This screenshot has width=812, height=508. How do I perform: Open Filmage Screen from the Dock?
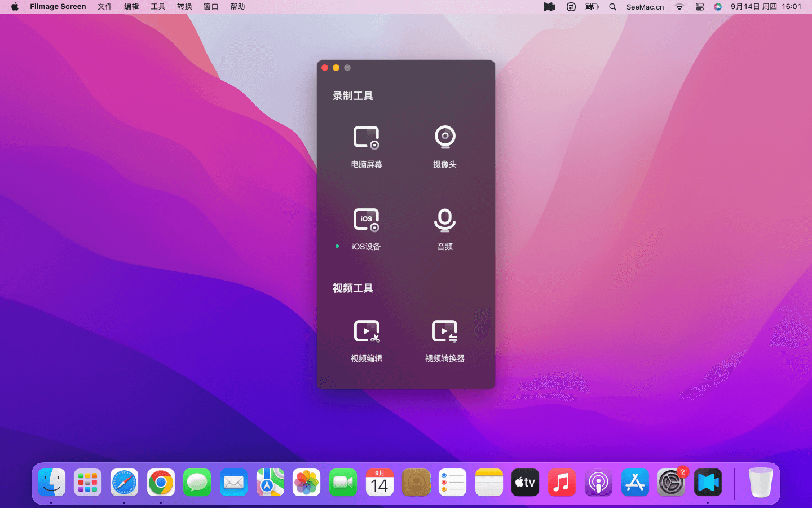[x=708, y=483]
